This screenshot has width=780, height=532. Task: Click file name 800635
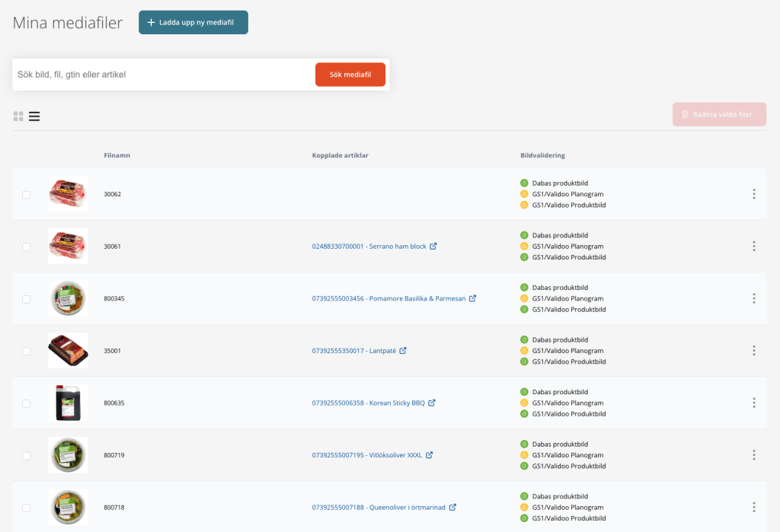[114, 403]
